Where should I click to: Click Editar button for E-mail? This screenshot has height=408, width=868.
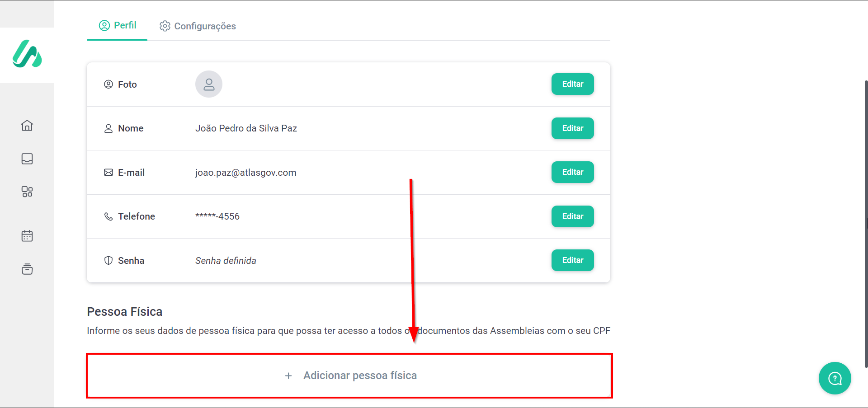pyautogui.click(x=572, y=172)
